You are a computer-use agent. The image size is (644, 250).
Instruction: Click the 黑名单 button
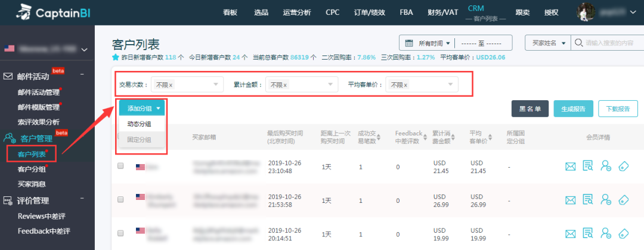tap(530, 109)
